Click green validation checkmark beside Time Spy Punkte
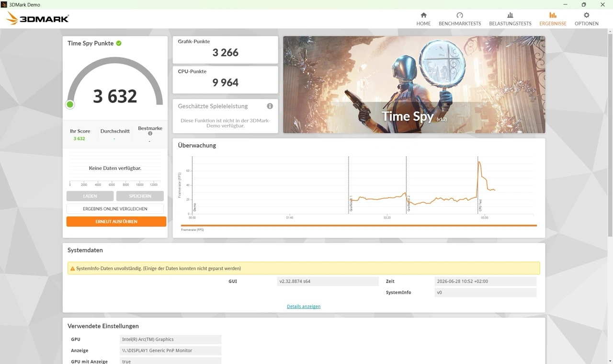This screenshot has width=613, height=364. coord(119,43)
